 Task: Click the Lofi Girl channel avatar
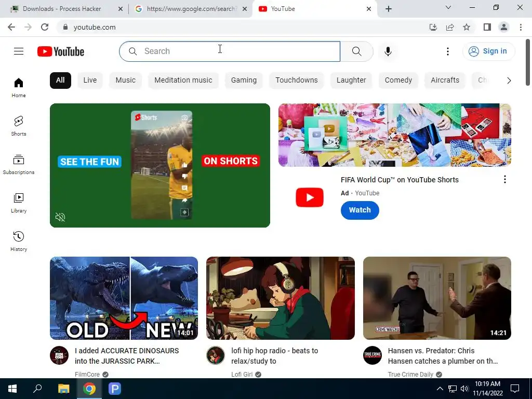coord(216,355)
